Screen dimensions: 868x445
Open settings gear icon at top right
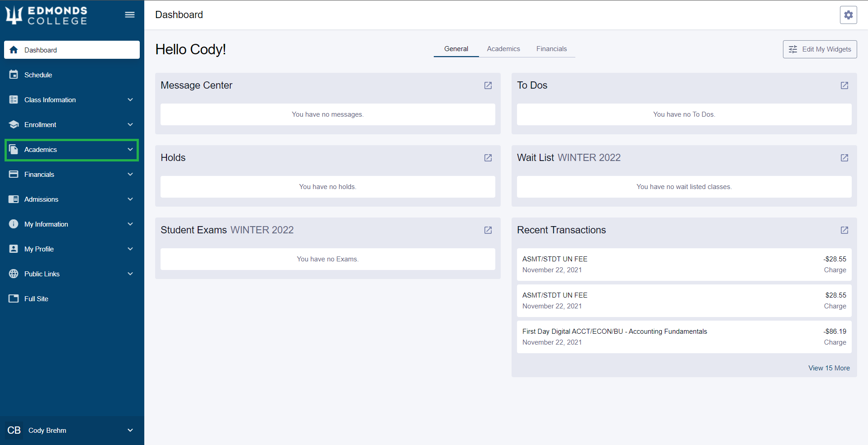(x=848, y=15)
